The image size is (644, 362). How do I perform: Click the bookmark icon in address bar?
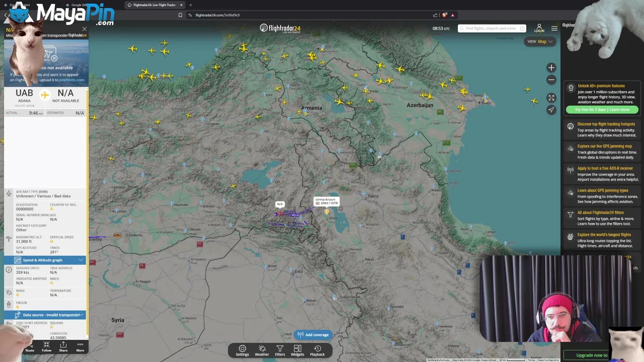[180, 15]
